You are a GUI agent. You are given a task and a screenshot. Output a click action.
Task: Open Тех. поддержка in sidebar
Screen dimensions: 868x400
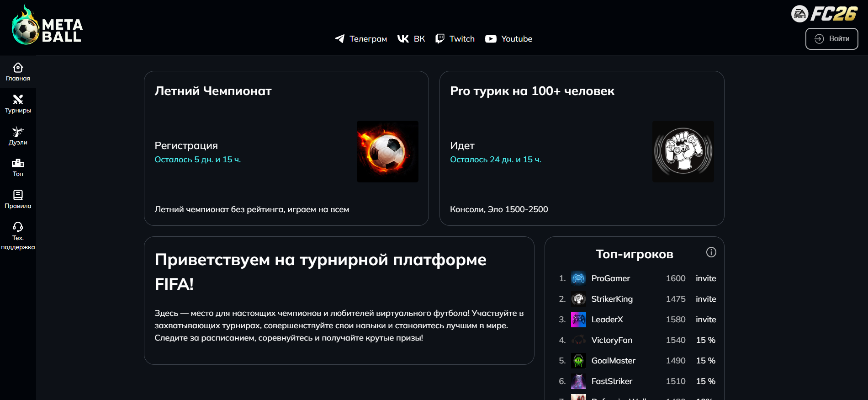tap(18, 236)
